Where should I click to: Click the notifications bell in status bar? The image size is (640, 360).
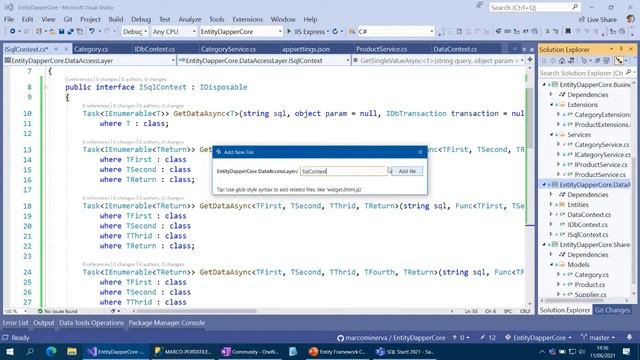pos(629,338)
